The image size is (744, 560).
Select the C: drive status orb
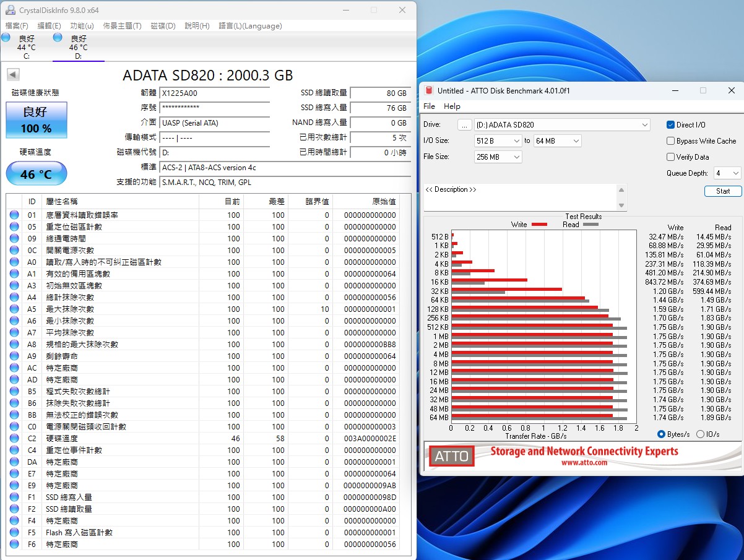6,37
